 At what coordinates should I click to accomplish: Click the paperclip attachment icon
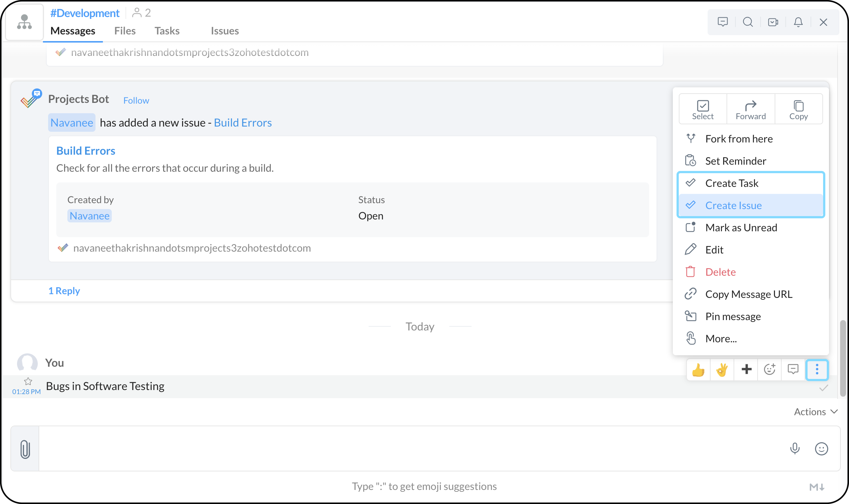point(25,449)
